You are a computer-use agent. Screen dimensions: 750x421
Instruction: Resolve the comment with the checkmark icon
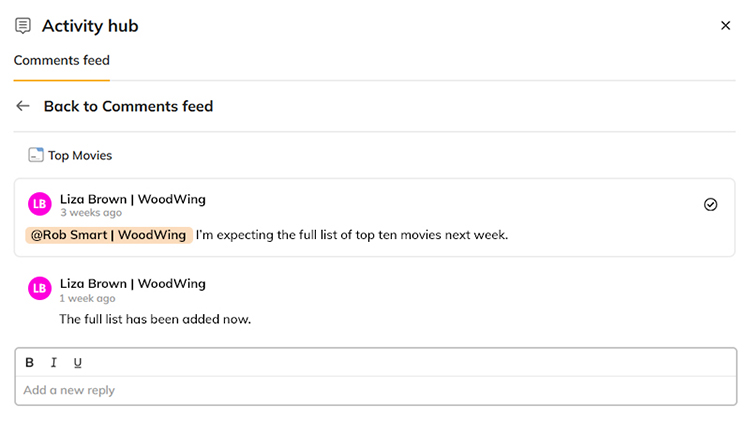click(x=710, y=204)
